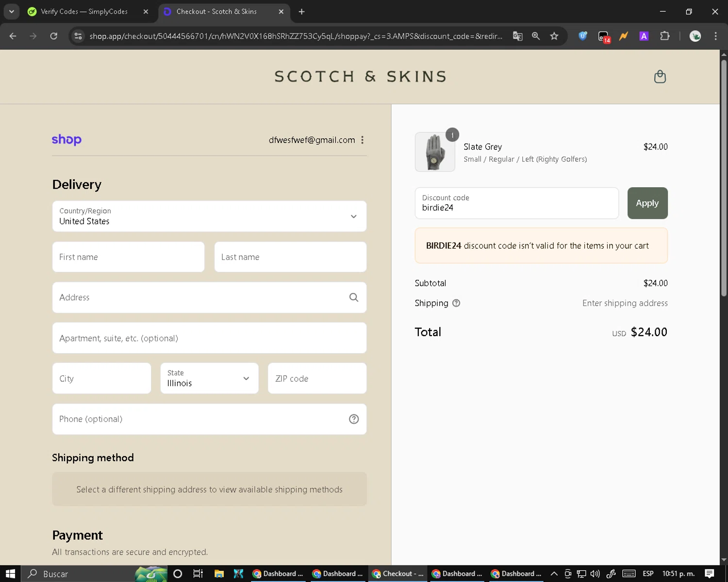Click the orange lightning extension icon
Viewport: 728px width, 582px height.
coord(624,36)
